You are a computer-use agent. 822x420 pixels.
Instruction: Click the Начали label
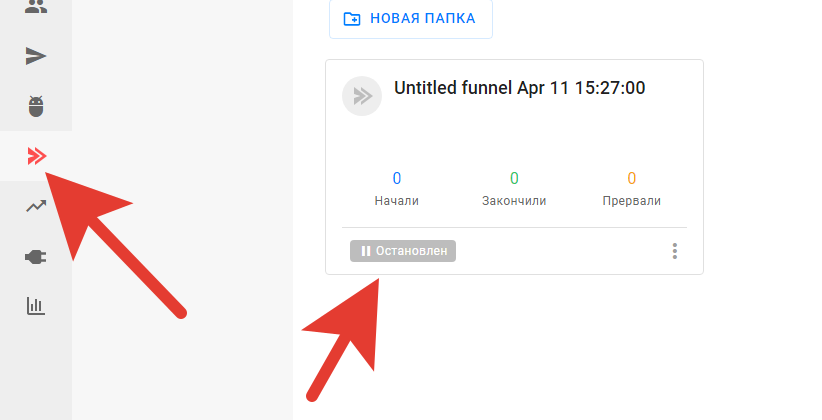click(x=397, y=201)
